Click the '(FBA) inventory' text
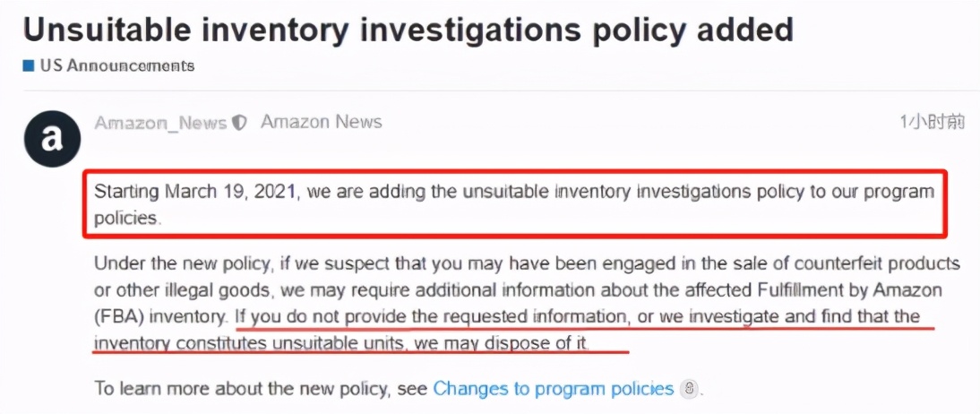The width and height of the screenshot is (980, 414). click(x=160, y=317)
